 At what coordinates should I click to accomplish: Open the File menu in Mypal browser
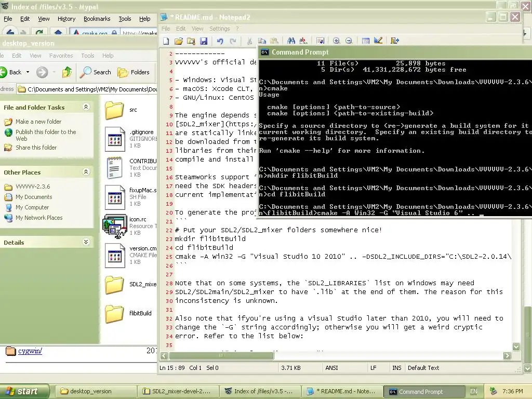point(8,19)
